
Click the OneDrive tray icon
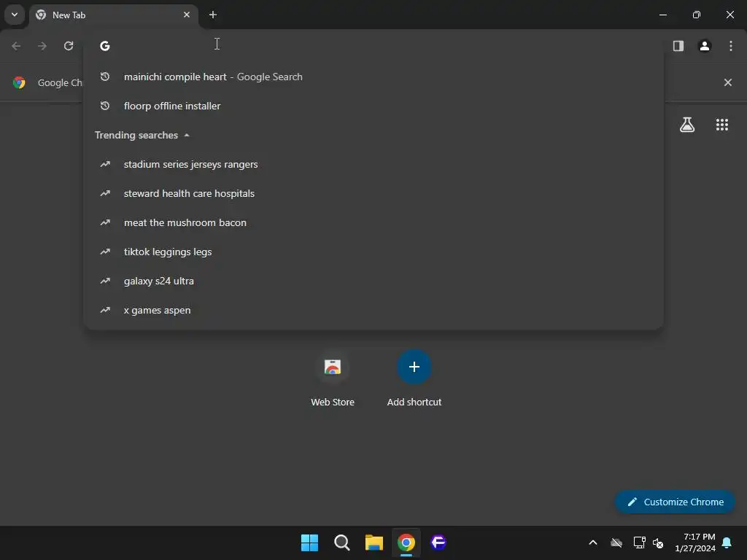coord(616,542)
